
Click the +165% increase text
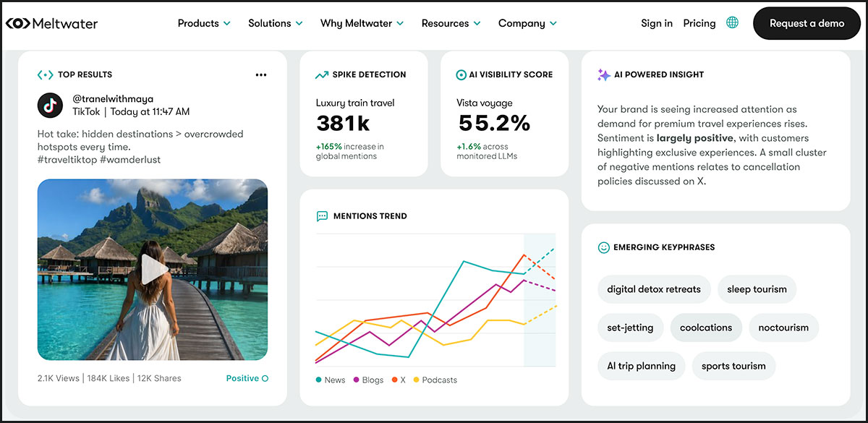350,151
